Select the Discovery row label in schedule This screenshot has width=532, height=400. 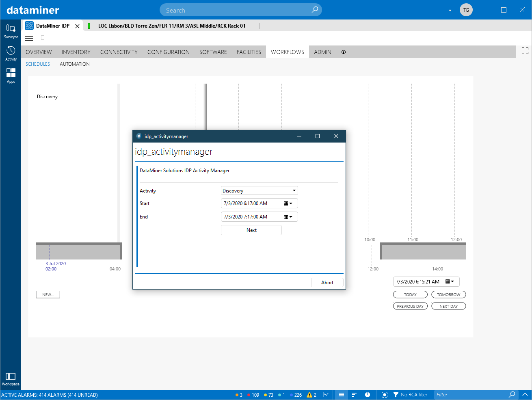point(47,97)
